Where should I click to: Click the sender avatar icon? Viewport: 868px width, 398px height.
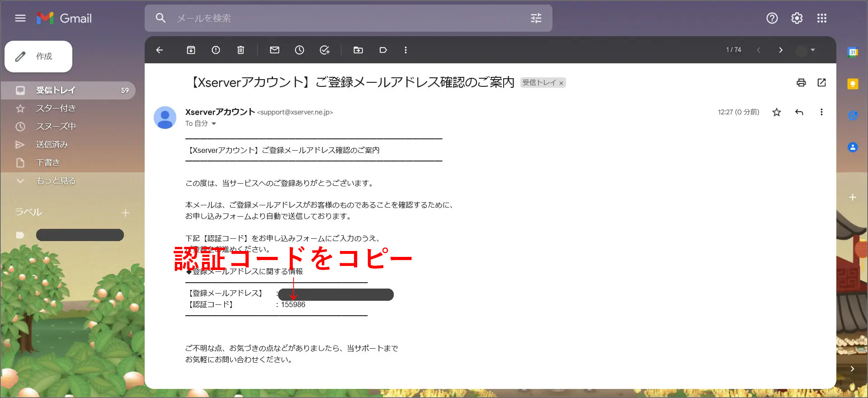tap(165, 118)
